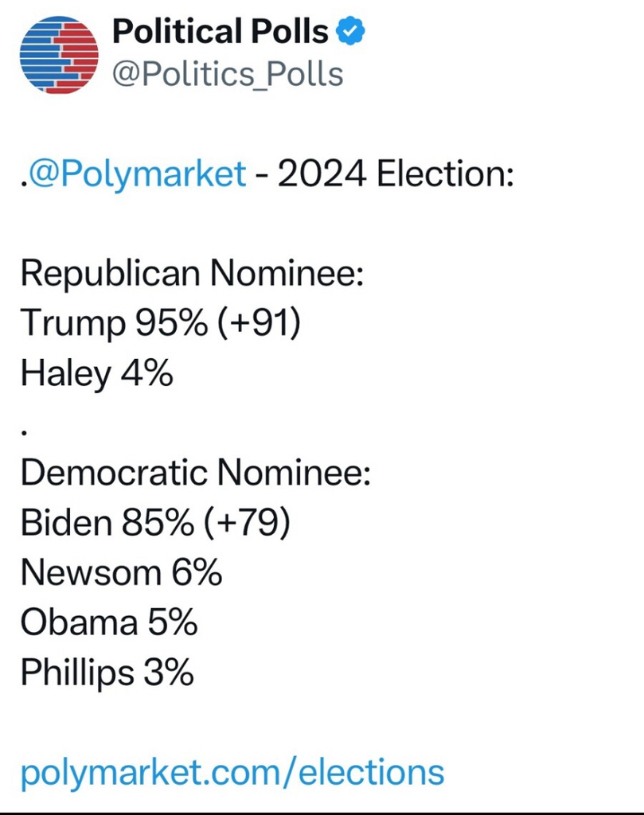Image resolution: width=644 pixels, height=815 pixels.
Task: Click the blue half of the avatar logo
Action: tap(36, 56)
